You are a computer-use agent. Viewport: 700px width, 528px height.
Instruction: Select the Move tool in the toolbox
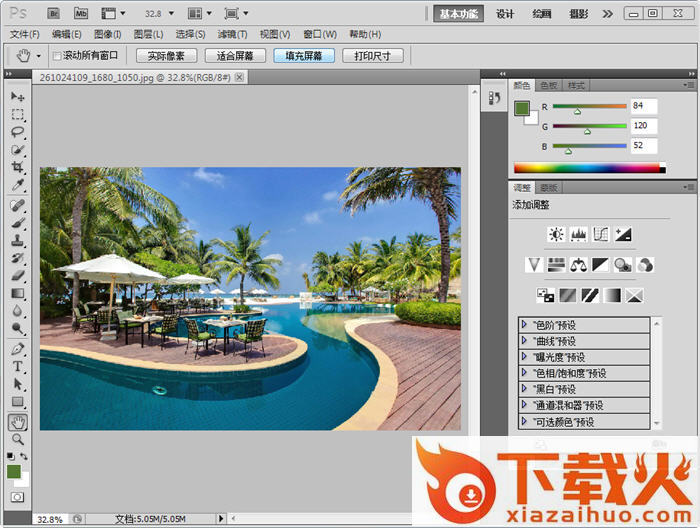(x=18, y=96)
